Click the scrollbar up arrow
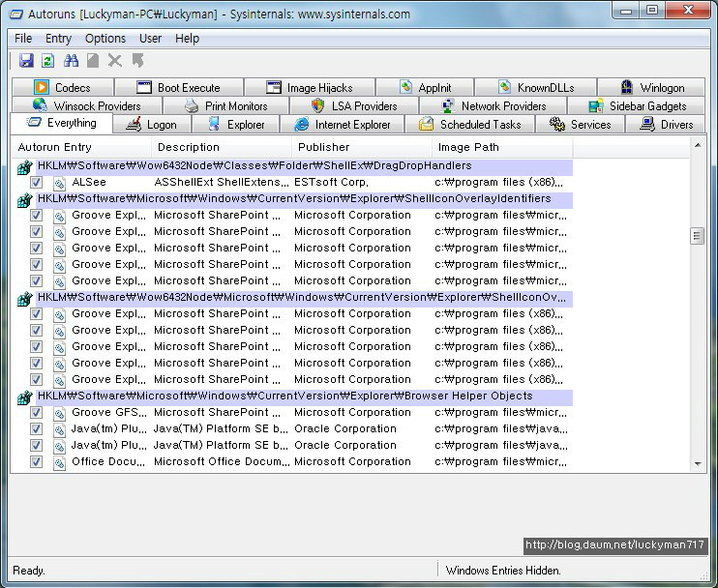 pos(698,145)
